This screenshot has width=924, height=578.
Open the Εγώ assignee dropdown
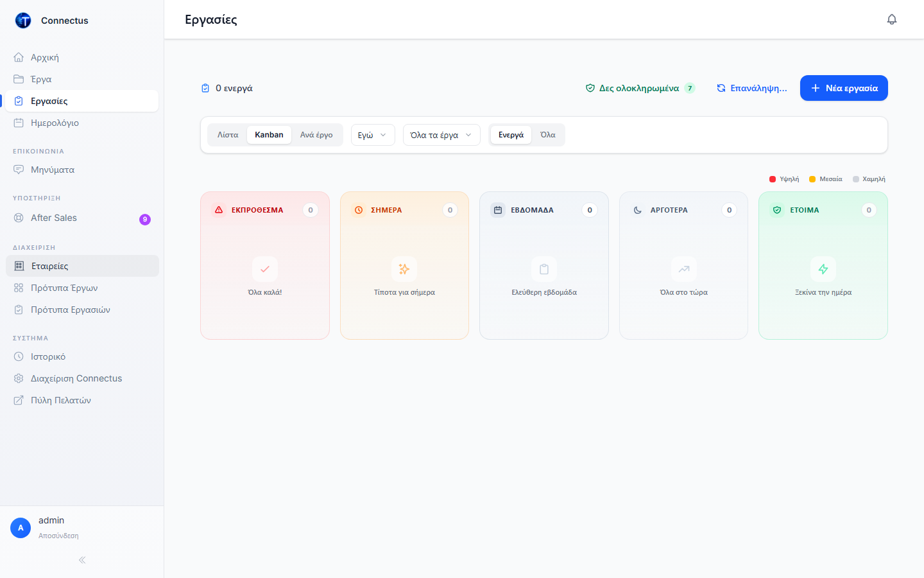click(373, 135)
